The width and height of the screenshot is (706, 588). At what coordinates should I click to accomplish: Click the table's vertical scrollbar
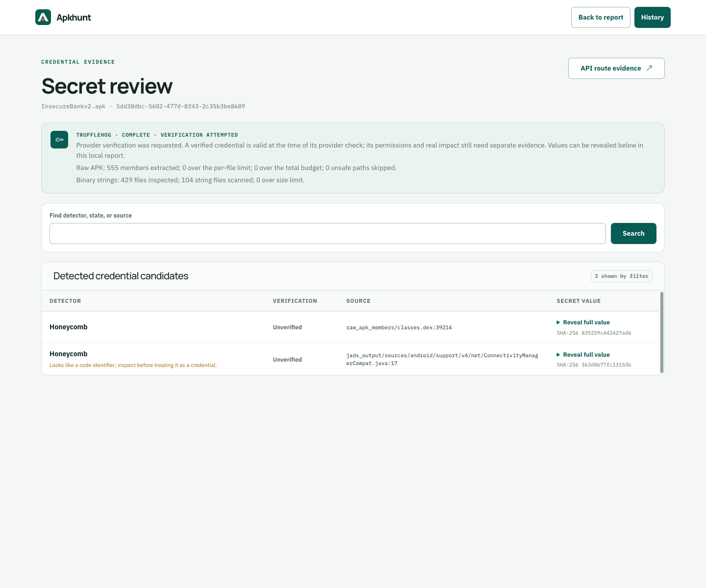click(662, 332)
